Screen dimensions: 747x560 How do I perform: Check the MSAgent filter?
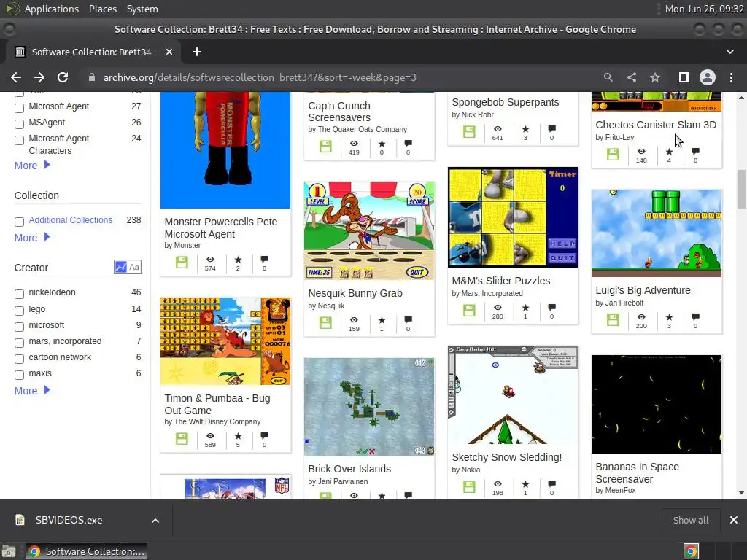tap(19, 124)
